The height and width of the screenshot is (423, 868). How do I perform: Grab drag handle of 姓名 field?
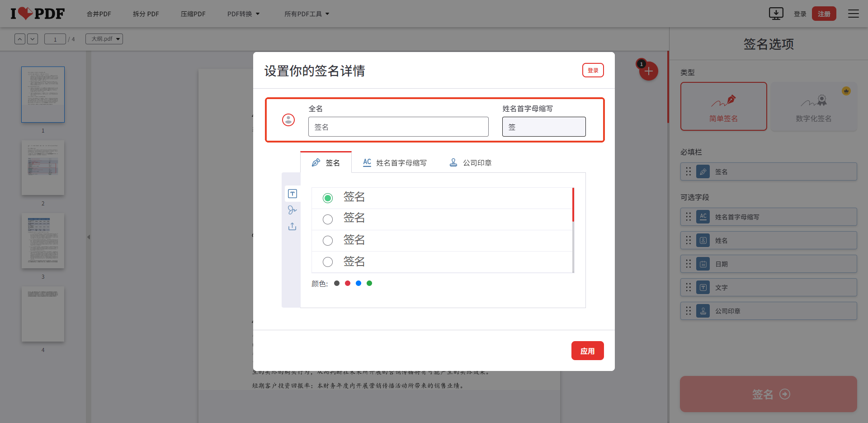[688, 240]
